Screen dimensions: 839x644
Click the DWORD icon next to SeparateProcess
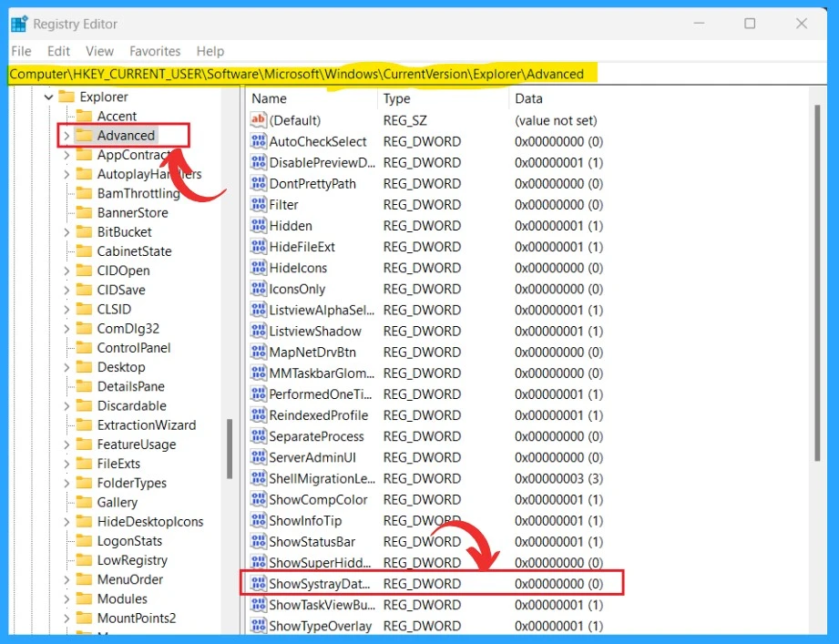click(259, 436)
